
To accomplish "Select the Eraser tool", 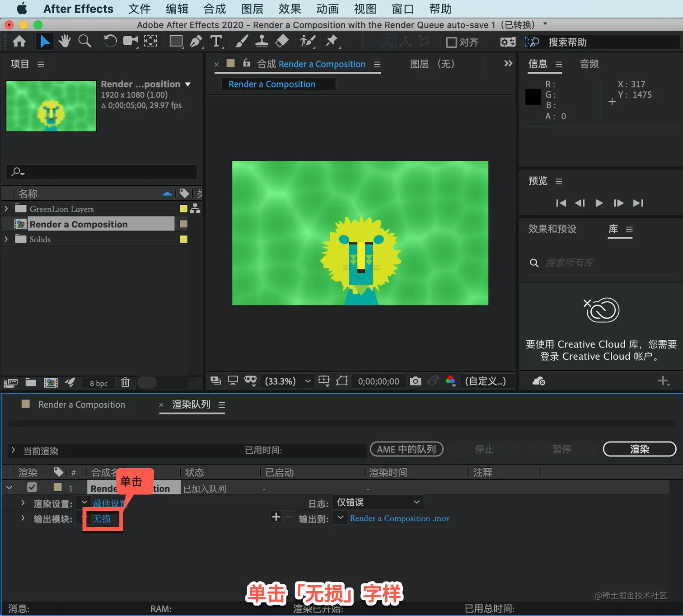I will 282,41.
